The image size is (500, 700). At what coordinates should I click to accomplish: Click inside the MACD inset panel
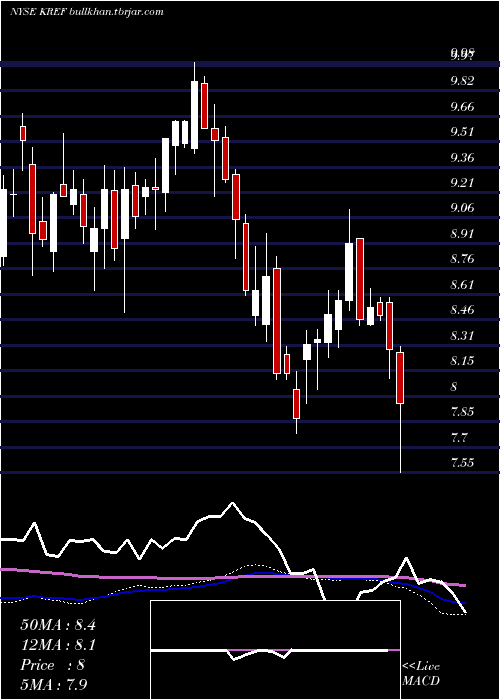coord(275,650)
